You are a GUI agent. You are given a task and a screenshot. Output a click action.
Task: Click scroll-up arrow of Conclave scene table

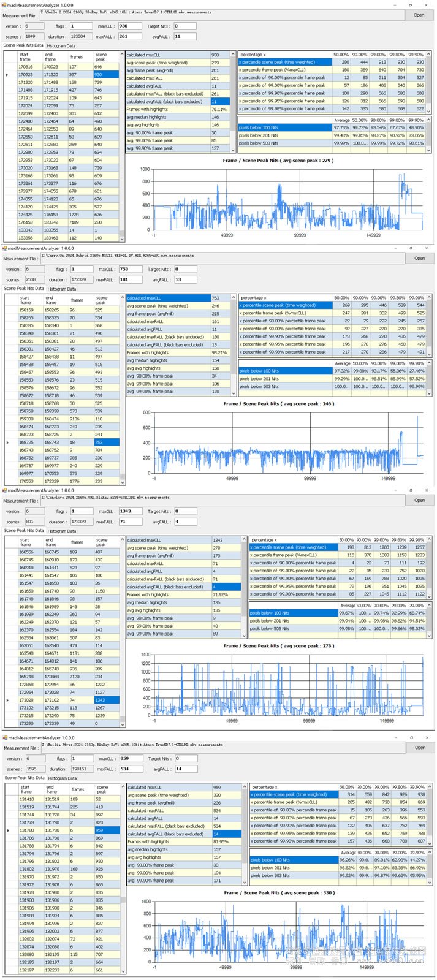point(123,541)
